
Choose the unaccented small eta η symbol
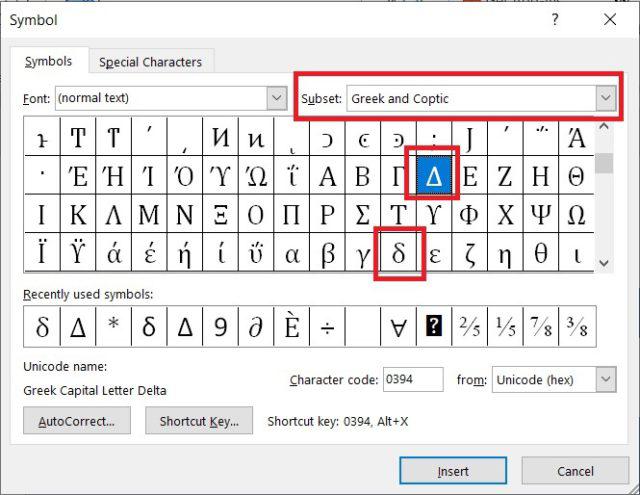tap(505, 253)
